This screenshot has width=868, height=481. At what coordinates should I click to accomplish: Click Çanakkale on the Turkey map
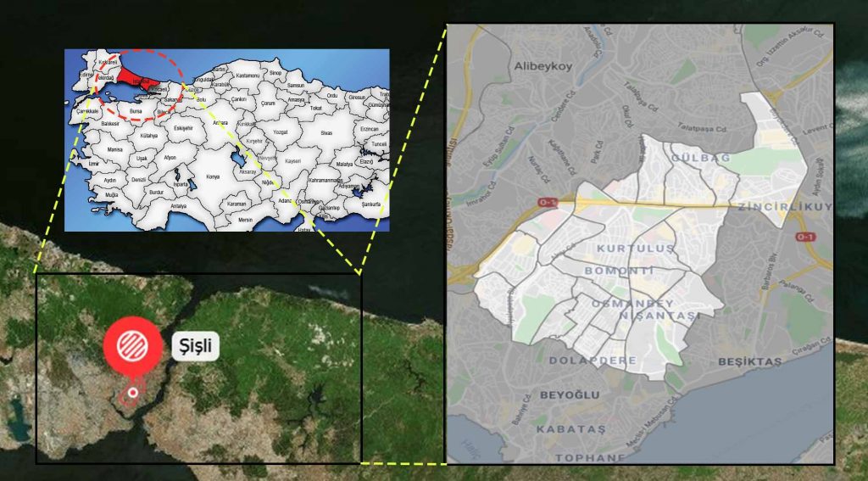(x=87, y=111)
